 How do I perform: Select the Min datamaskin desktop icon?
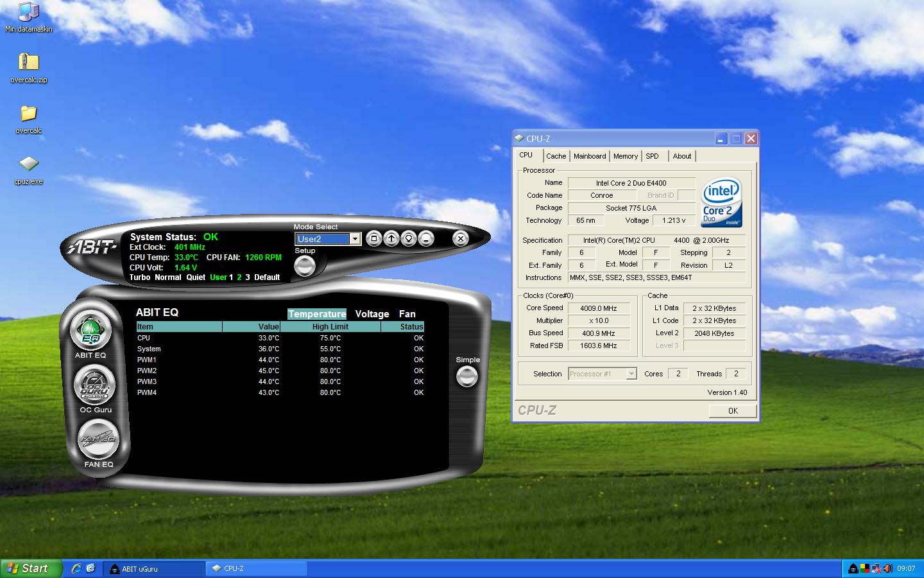28,17
